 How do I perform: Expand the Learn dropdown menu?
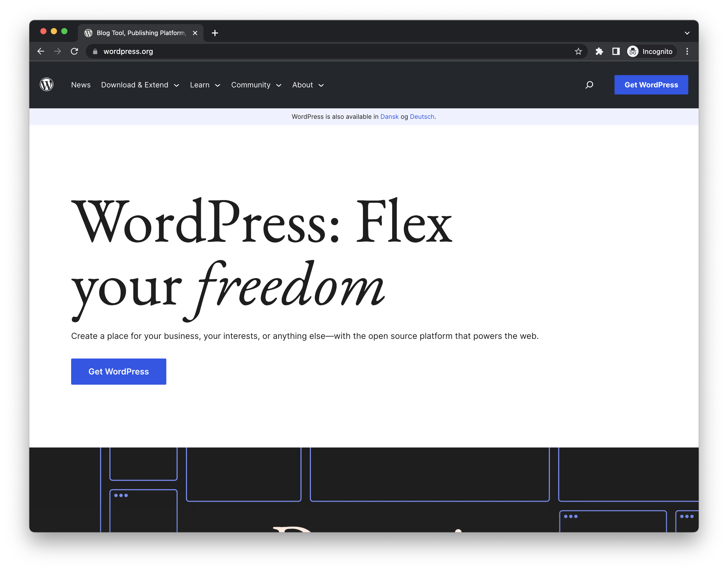[x=205, y=85]
